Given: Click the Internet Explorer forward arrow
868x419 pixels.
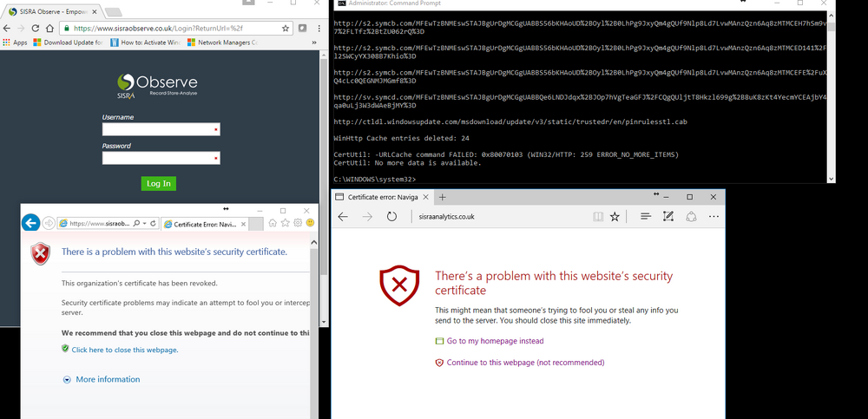Looking at the screenshot, I should [48, 223].
